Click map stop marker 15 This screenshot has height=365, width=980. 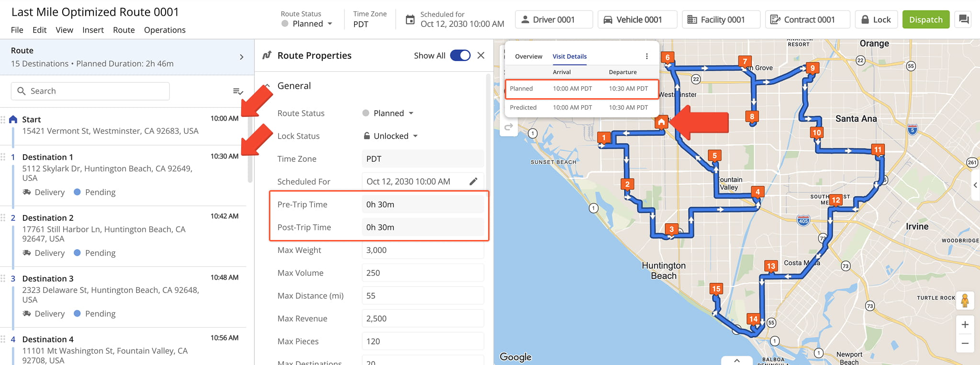pos(716,289)
